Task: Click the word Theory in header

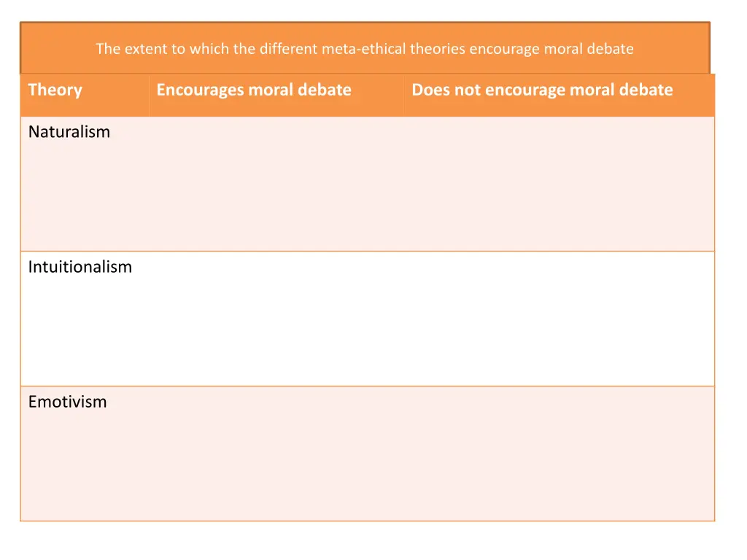Action: click(x=55, y=90)
